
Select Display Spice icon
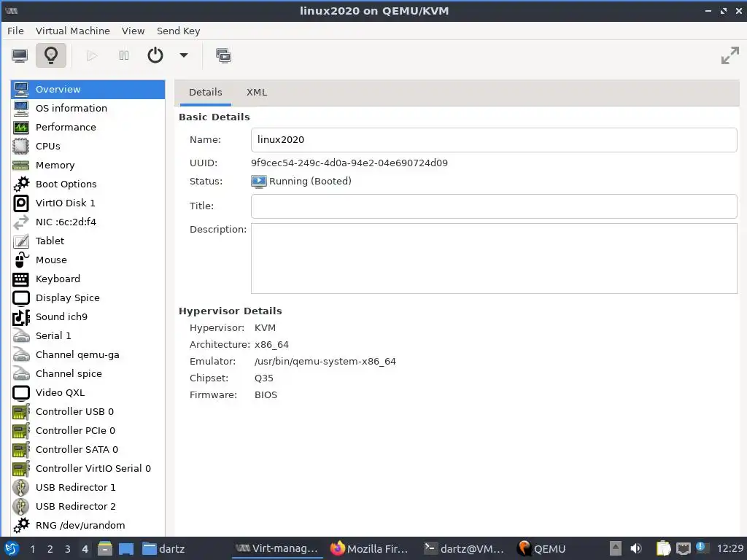[x=21, y=298]
